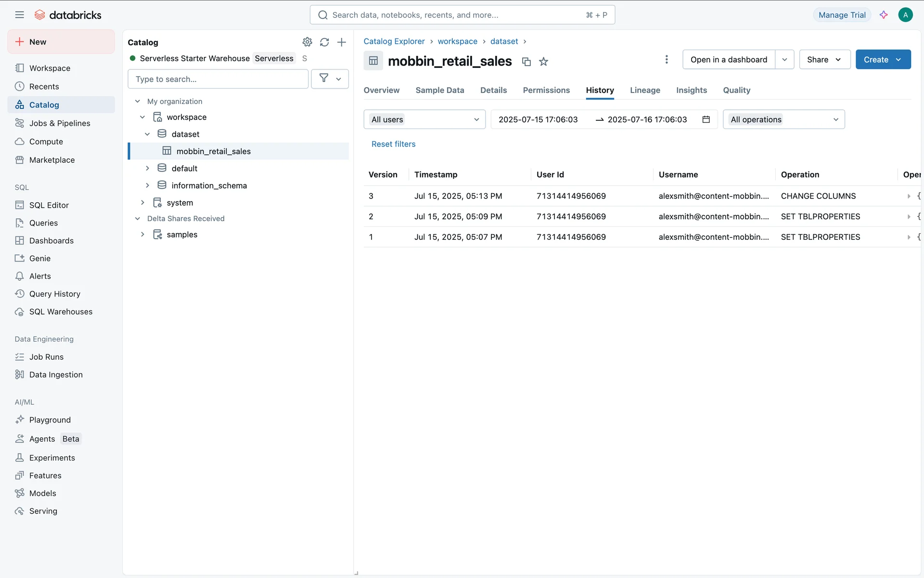Click the plus icon to add catalog data

[x=342, y=42]
